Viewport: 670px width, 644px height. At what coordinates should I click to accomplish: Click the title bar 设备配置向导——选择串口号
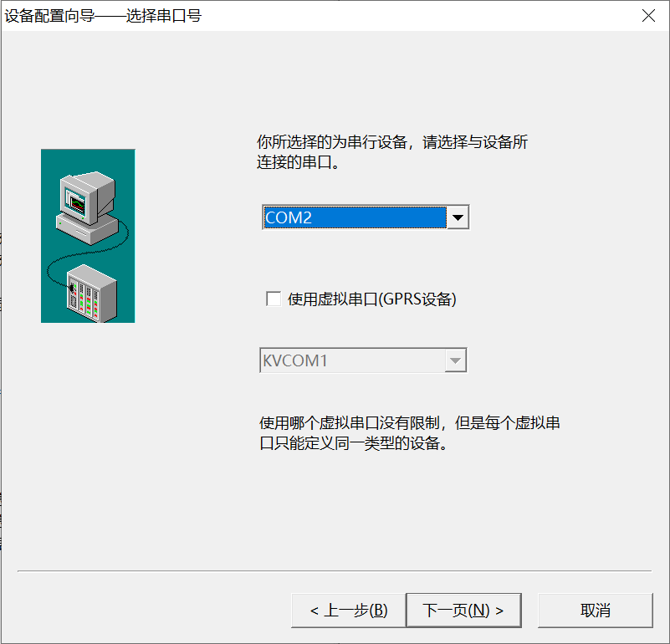(x=104, y=16)
